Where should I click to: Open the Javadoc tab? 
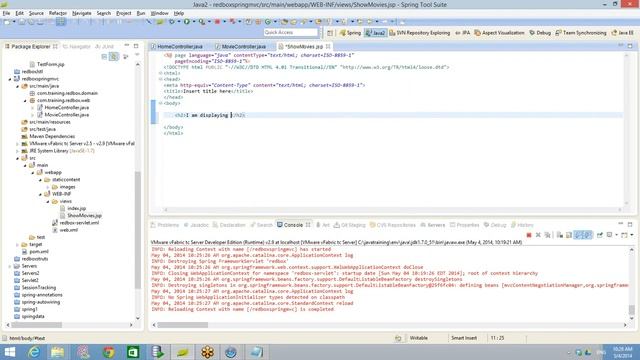tap(196, 225)
